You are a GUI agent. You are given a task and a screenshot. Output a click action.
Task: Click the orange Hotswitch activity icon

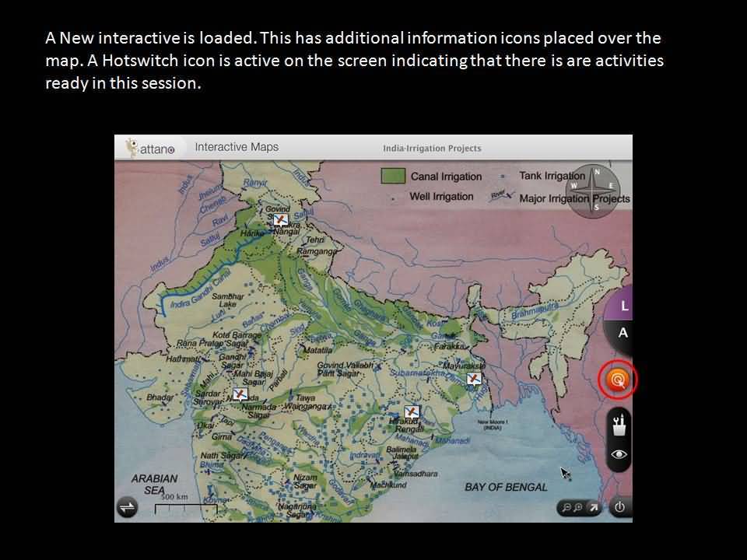point(618,380)
